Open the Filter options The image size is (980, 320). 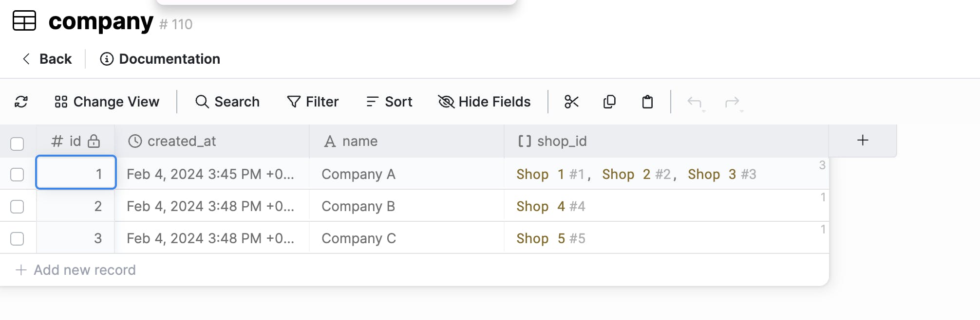click(x=313, y=102)
